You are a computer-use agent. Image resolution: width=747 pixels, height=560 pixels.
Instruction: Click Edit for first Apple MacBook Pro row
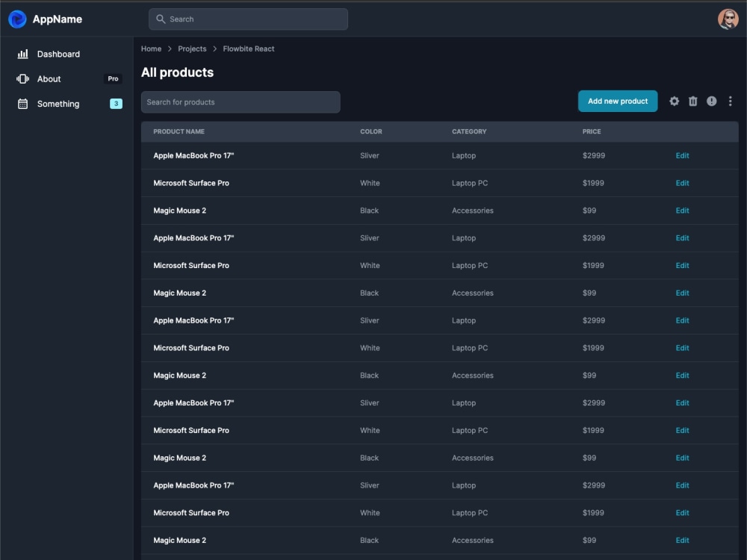click(682, 155)
